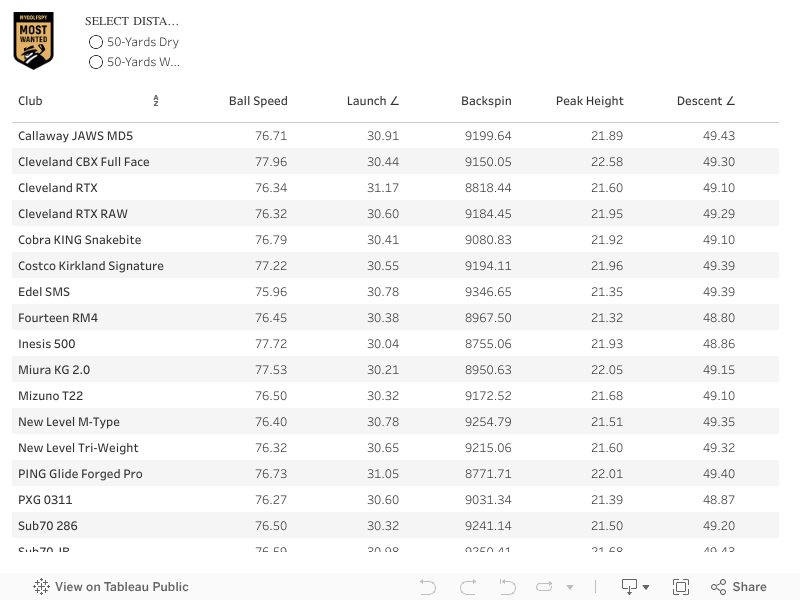Screen dimensions: 800x600
Task: Click the Descent angle column header
Action: (x=706, y=101)
